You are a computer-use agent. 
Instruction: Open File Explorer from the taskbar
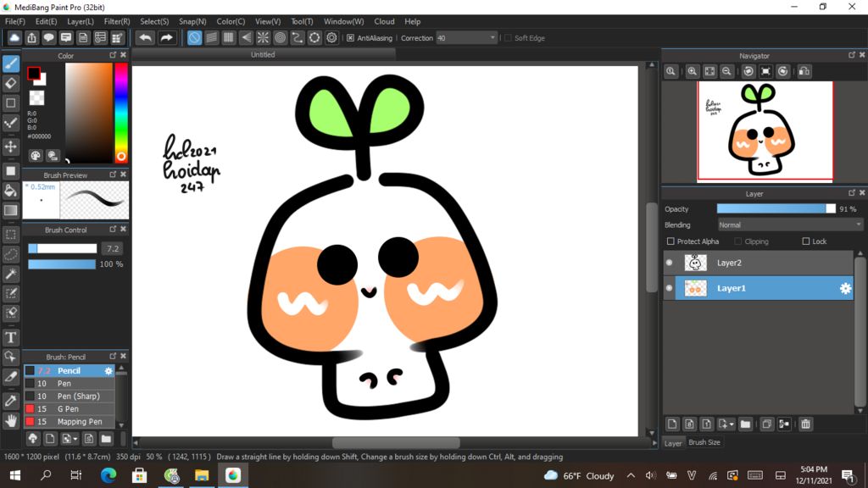[202, 475]
